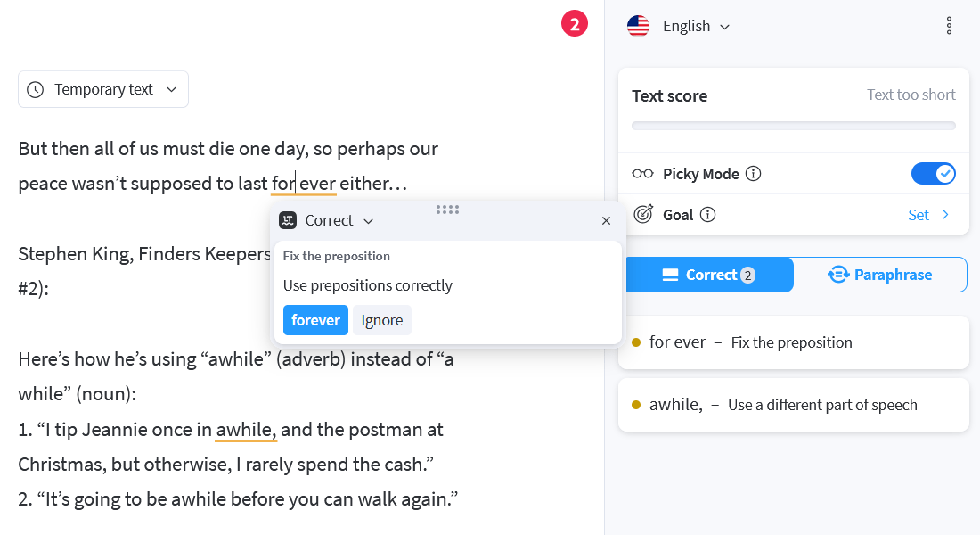Viewport: 980px width, 535px height.
Task: Disable the Picky Mode toggle
Action: 933,173
